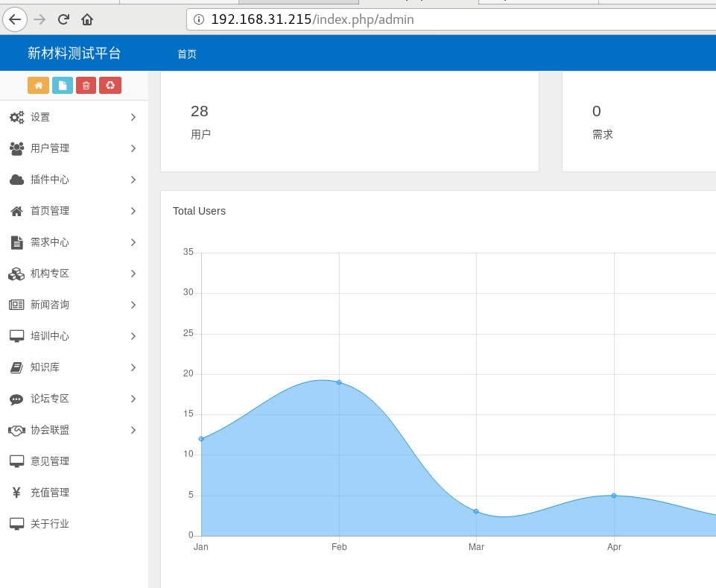Expand the 需求中心 menu chevron
The image size is (716, 588).
[x=133, y=242]
